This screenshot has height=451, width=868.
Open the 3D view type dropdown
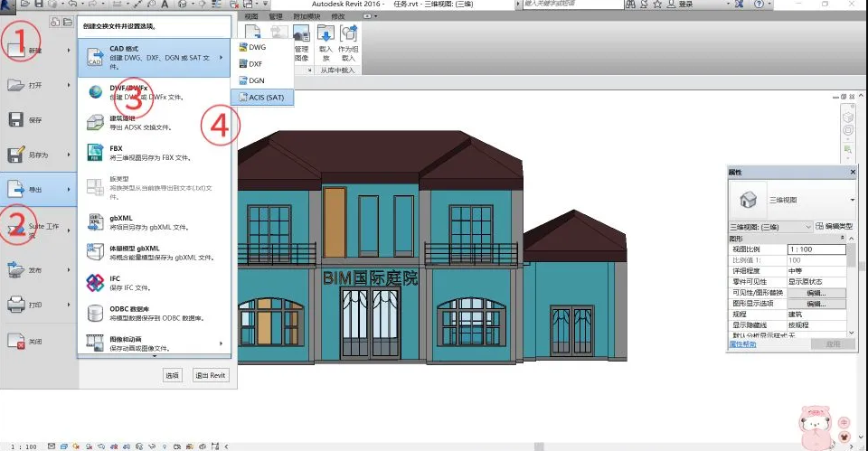[852, 200]
